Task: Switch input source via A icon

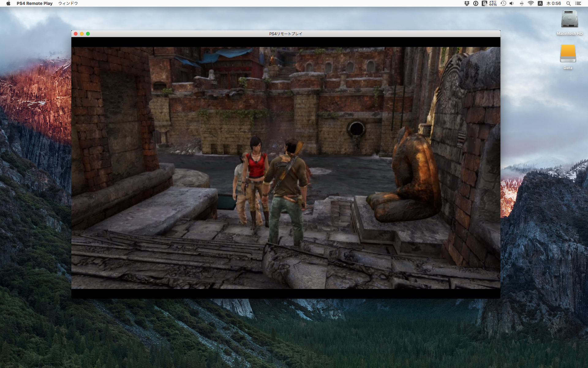Action: click(540, 3)
